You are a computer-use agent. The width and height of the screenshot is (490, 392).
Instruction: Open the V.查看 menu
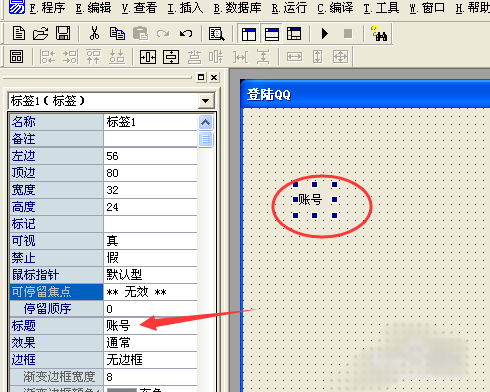pos(139,8)
